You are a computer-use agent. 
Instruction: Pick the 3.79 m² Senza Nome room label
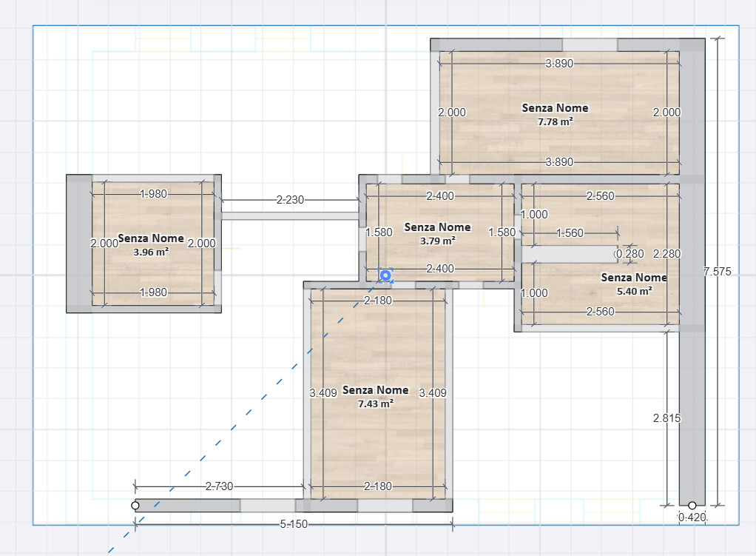click(x=437, y=234)
